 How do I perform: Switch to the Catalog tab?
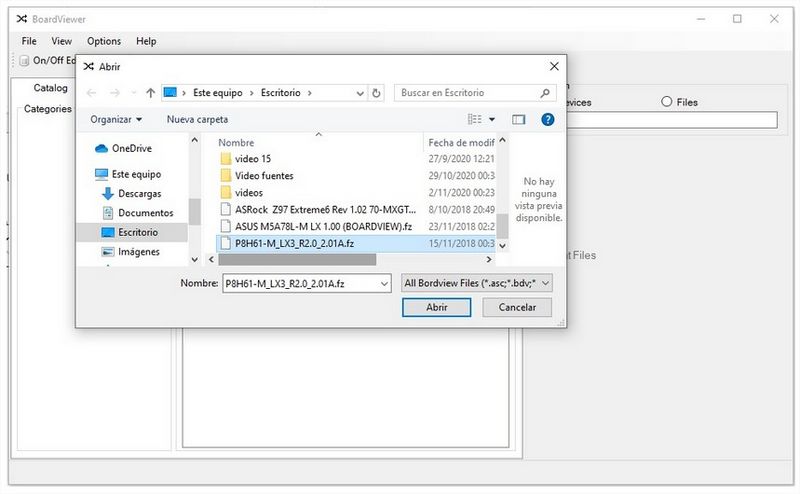(50, 88)
